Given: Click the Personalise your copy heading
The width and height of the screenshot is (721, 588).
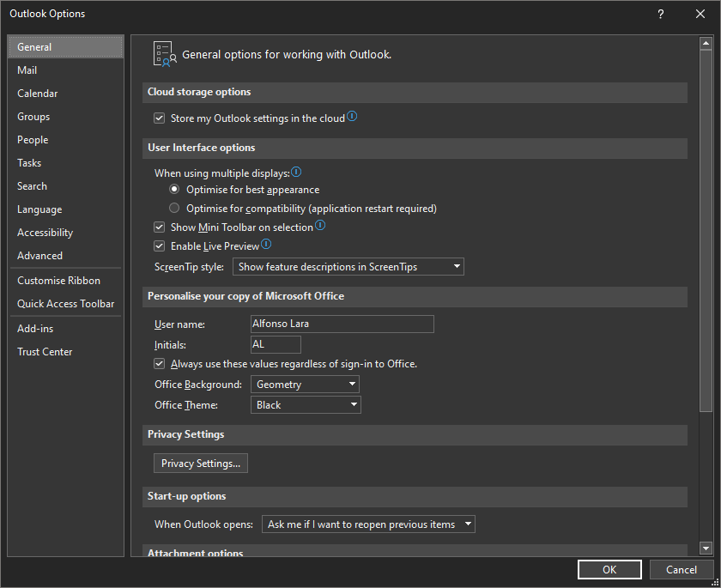Looking at the screenshot, I should click(245, 296).
